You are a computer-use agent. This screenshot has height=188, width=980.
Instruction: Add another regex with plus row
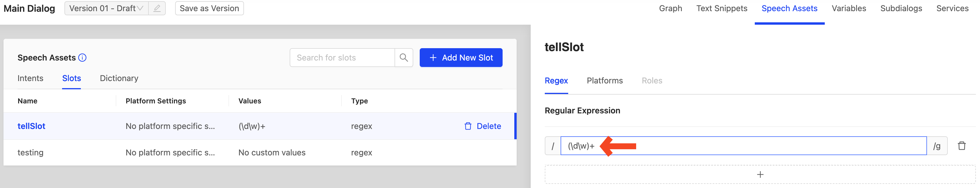(x=760, y=175)
